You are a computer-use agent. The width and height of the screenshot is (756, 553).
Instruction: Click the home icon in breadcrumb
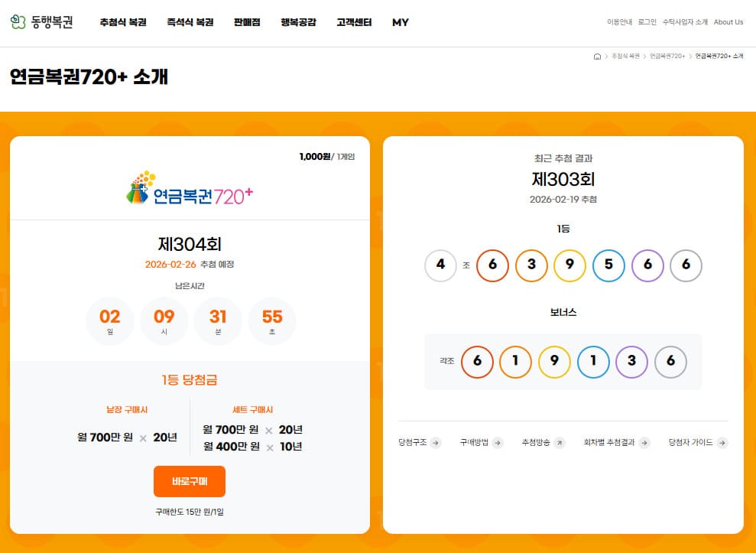tap(597, 57)
